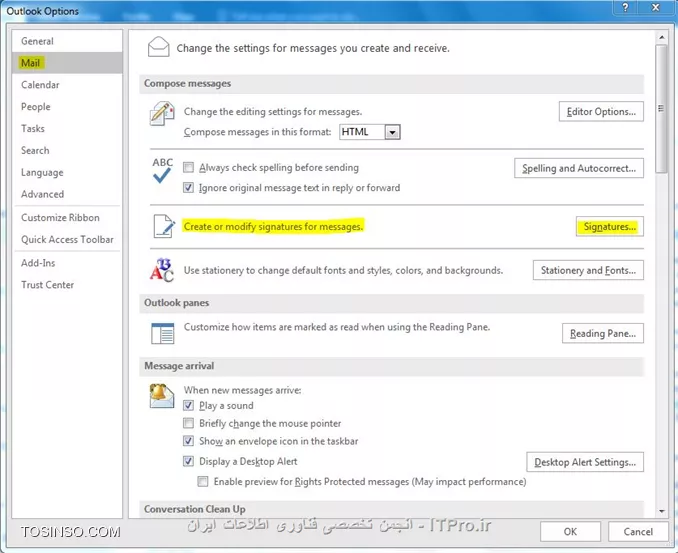Click the Cancel button
The image size is (678, 553).
(x=638, y=532)
